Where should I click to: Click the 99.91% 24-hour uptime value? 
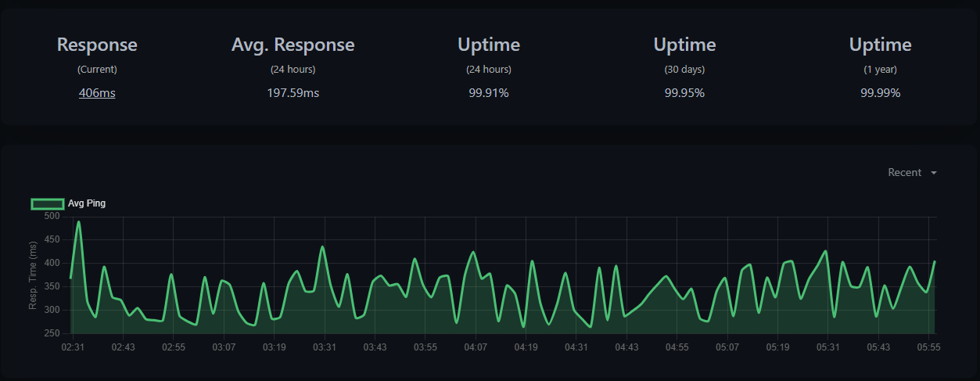click(488, 93)
